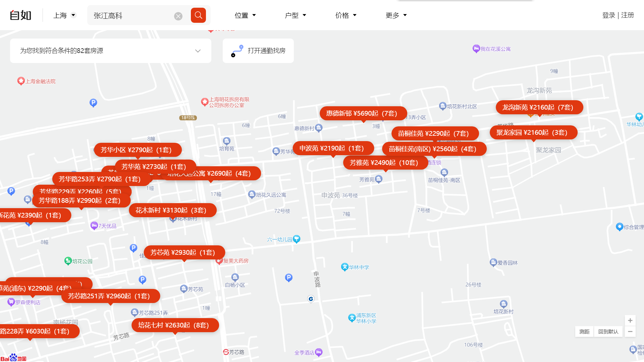The width and height of the screenshot is (644, 362).
Task: Click the 培花公园 park marker
Action: (68, 261)
